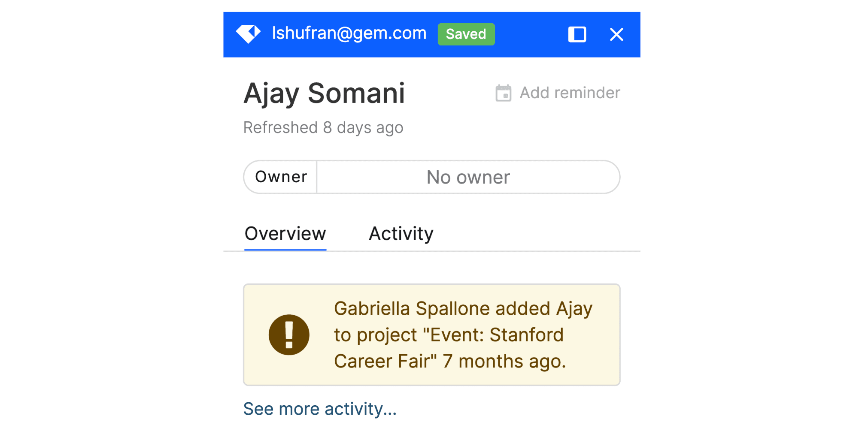This screenshot has height=434, width=868.
Task: Close the Gem panel with X
Action: tap(616, 34)
